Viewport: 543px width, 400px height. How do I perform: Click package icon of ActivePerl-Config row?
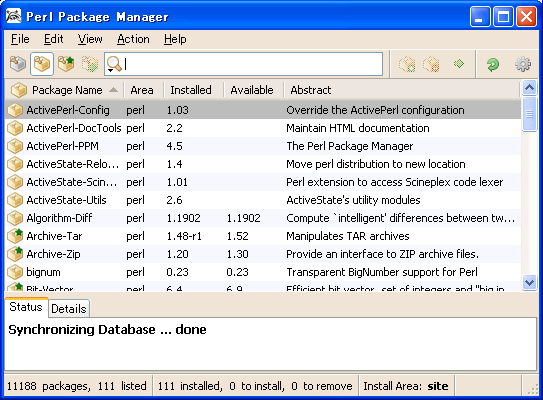(15, 110)
